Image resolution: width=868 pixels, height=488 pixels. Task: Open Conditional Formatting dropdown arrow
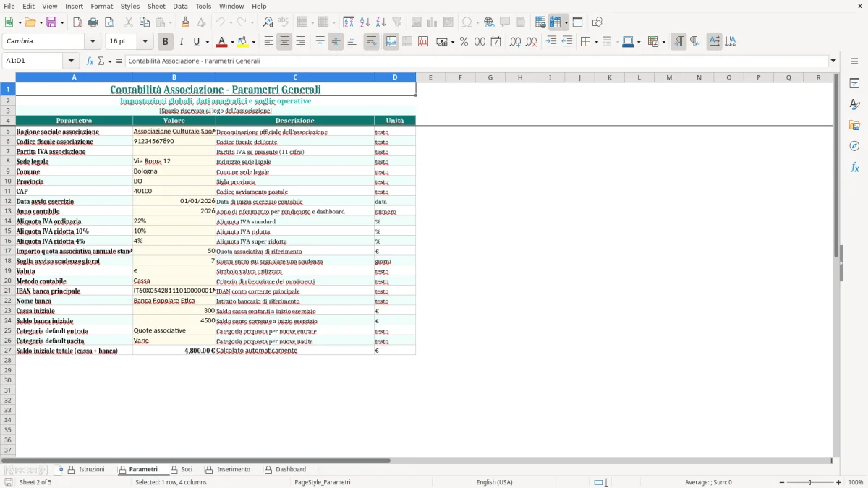point(663,42)
